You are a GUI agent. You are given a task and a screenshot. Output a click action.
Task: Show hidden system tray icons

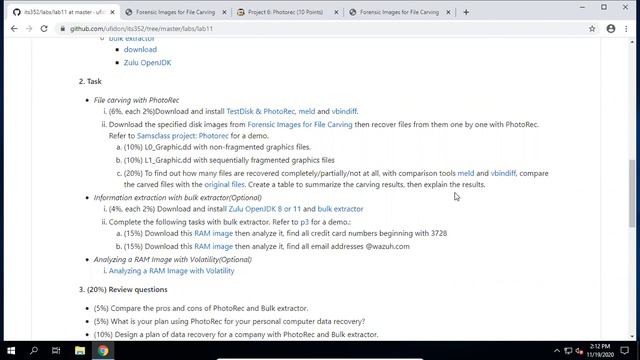pos(557,351)
